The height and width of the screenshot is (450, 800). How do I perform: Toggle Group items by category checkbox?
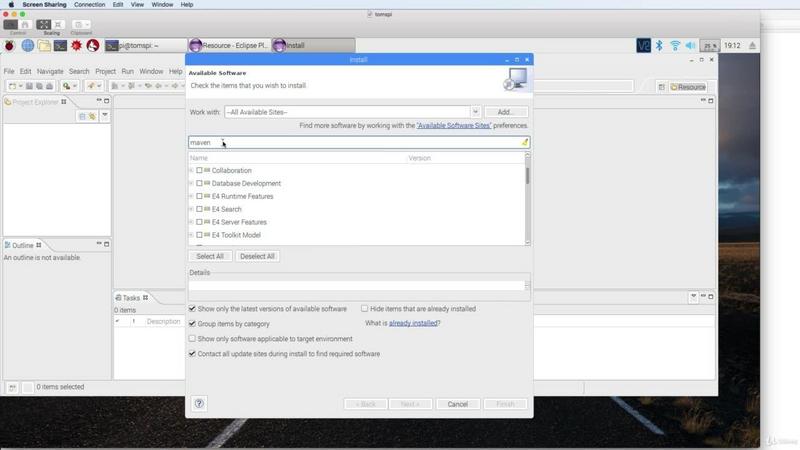192,323
